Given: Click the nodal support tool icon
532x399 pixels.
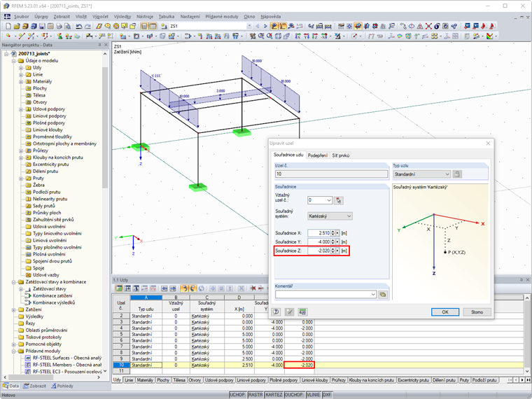Looking at the screenshot, I should [x=60, y=36].
